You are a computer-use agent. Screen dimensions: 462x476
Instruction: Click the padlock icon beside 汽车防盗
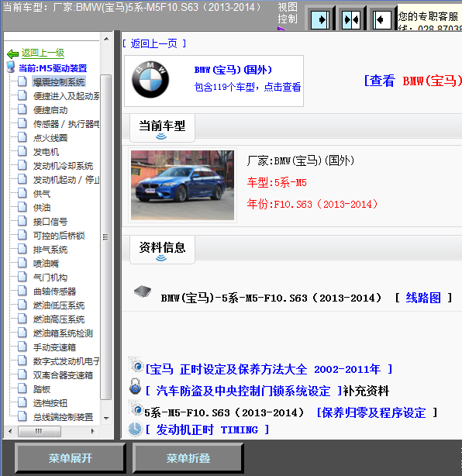coord(135,386)
